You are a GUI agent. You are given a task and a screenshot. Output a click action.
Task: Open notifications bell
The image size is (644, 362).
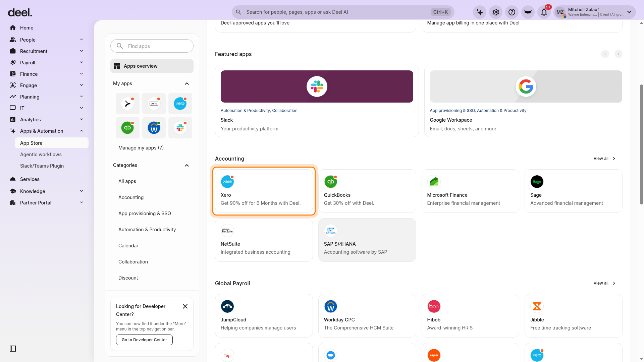pyautogui.click(x=544, y=12)
